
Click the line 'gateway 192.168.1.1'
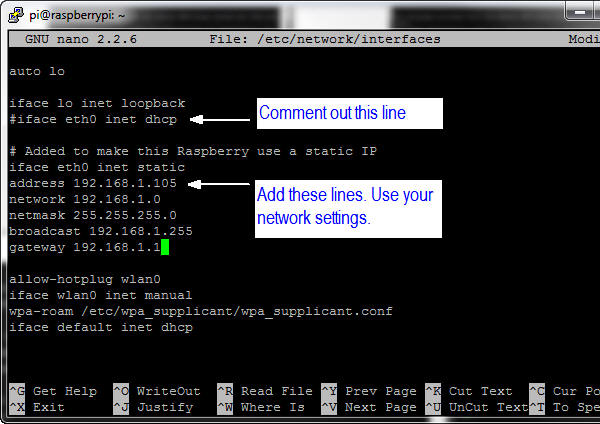point(85,248)
